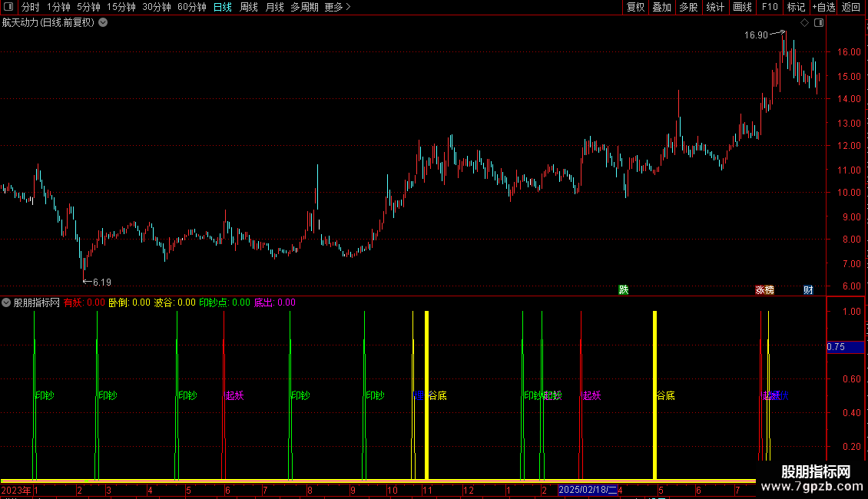Viewport: 868px width, 499px height.
Task: Switch to 月线 monthly chart
Action: pyautogui.click(x=274, y=7)
